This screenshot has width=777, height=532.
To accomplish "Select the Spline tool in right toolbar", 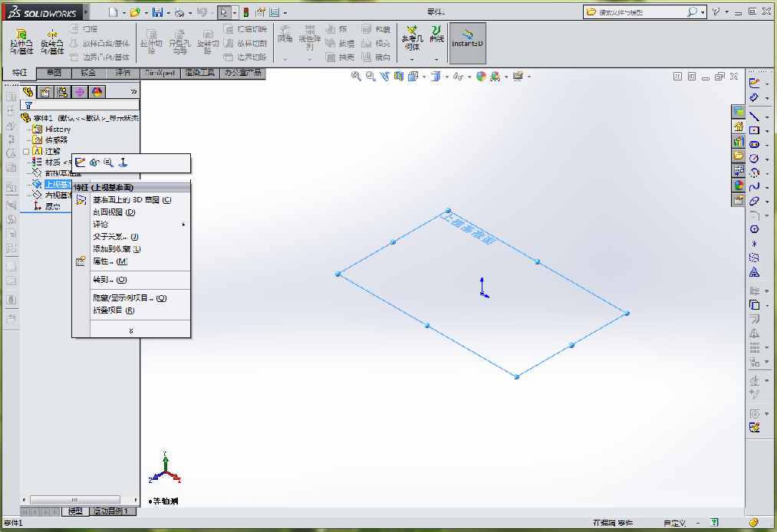I will click(754, 187).
